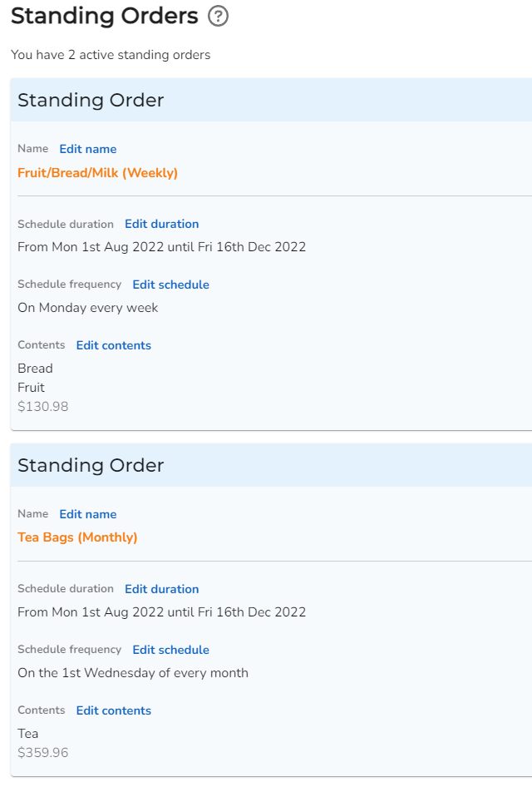Edit contents of the Tea order

coord(113,710)
